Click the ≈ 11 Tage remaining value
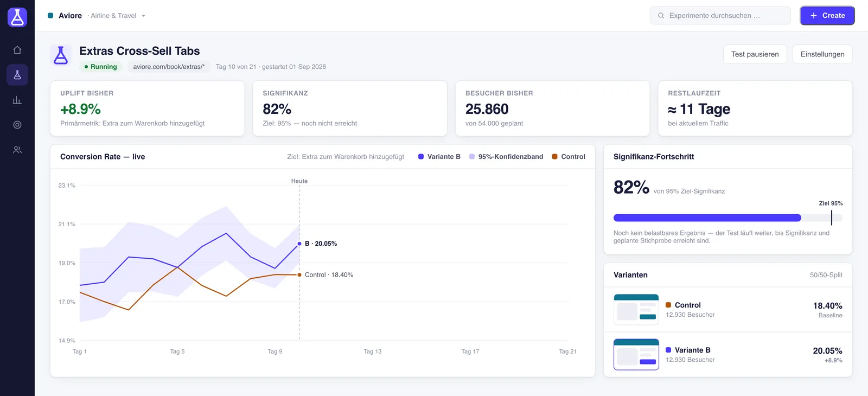The height and width of the screenshot is (396, 868). coord(699,109)
